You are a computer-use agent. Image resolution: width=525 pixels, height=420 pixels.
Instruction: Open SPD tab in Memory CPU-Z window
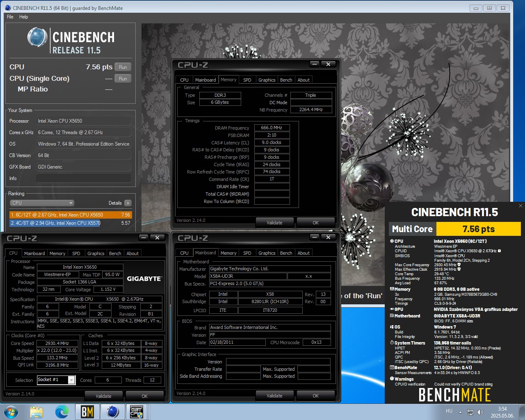[247, 80]
